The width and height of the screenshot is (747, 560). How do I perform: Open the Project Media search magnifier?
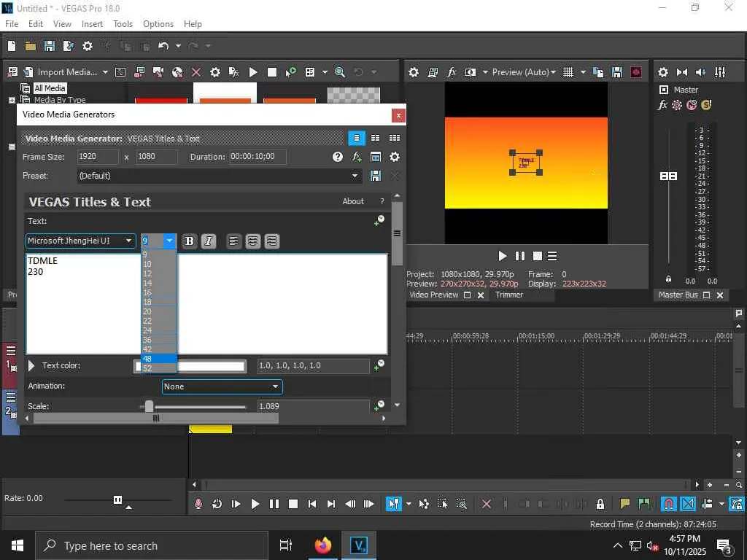coord(340,72)
